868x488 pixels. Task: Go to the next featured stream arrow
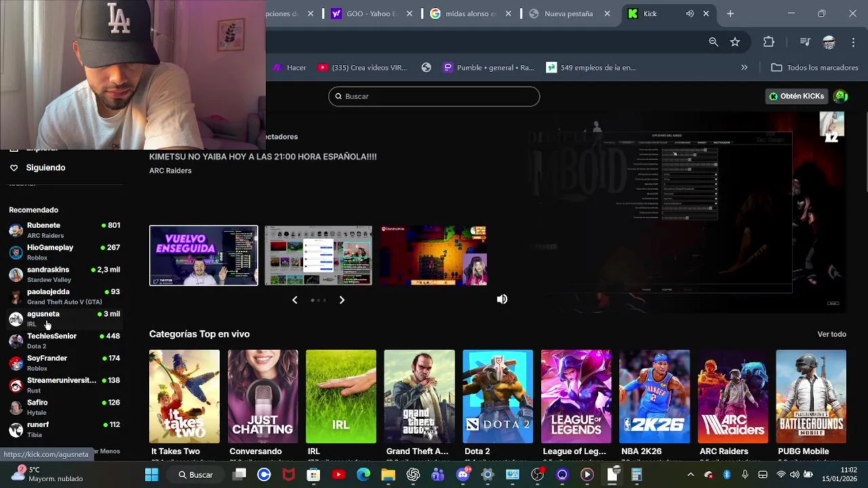(342, 300)
